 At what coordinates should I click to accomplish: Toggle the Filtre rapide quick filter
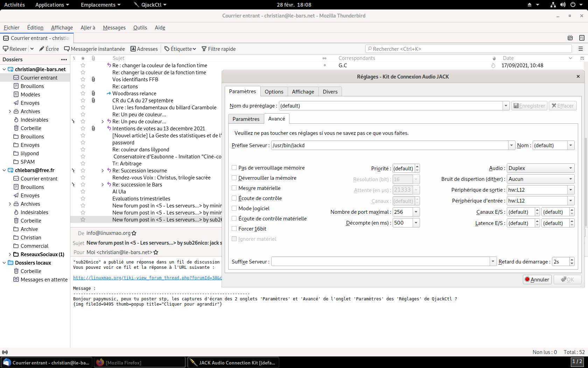point(219,49)
